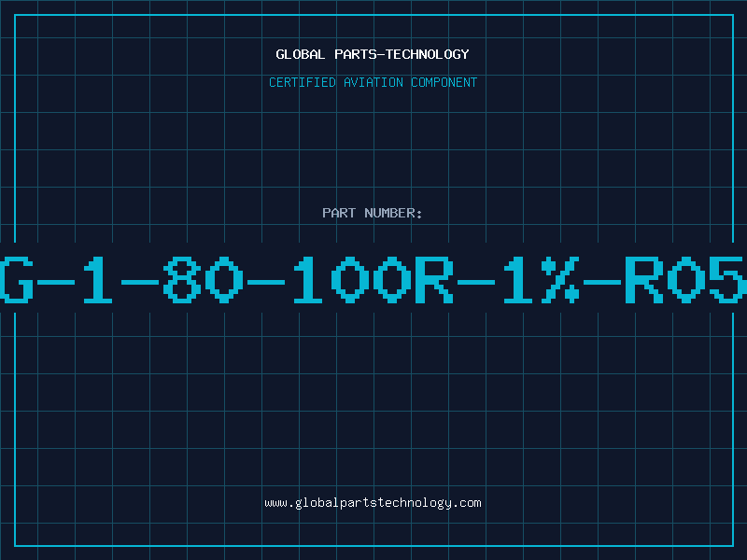This screenshot has width=747, height=560.
Task: Select the CERTIFIED AVIATION COMPONENT subtitle
Action: 373,82
